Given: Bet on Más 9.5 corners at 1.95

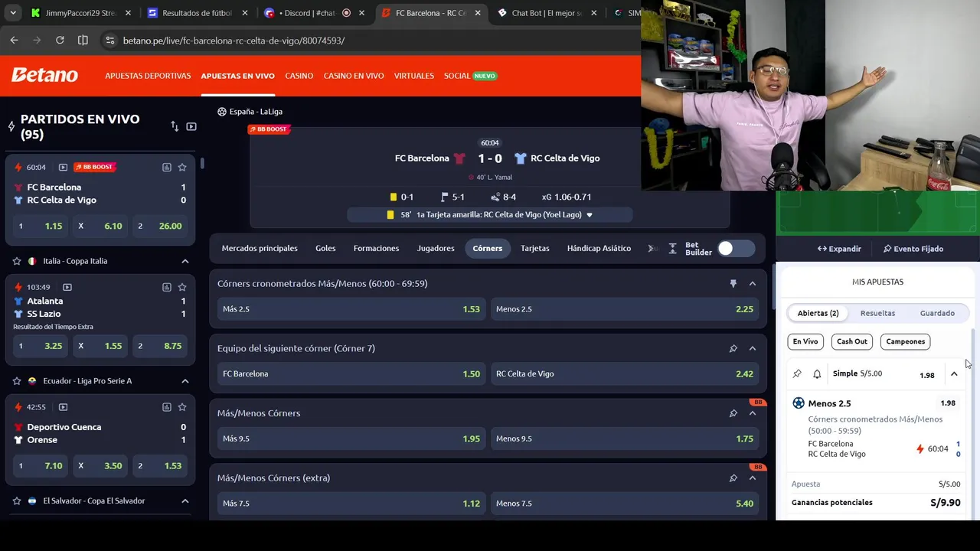Looking at the screenshot, I should (351, 439).
